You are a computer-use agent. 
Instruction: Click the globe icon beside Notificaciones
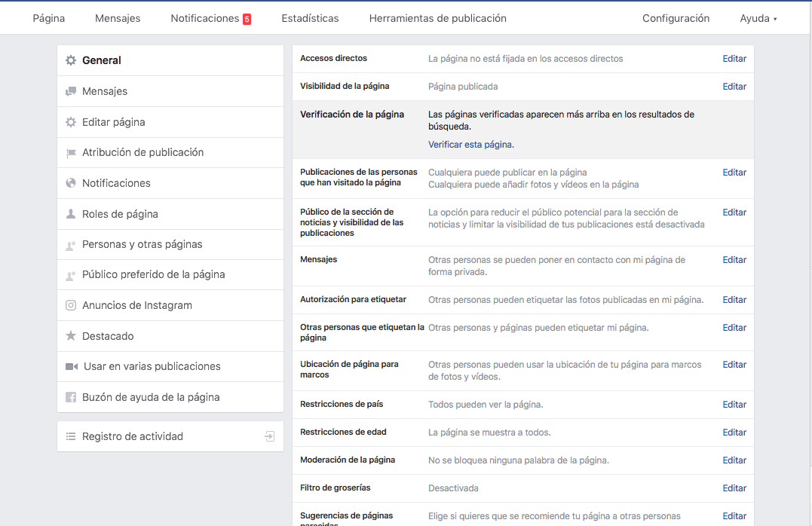click(71, 183)
